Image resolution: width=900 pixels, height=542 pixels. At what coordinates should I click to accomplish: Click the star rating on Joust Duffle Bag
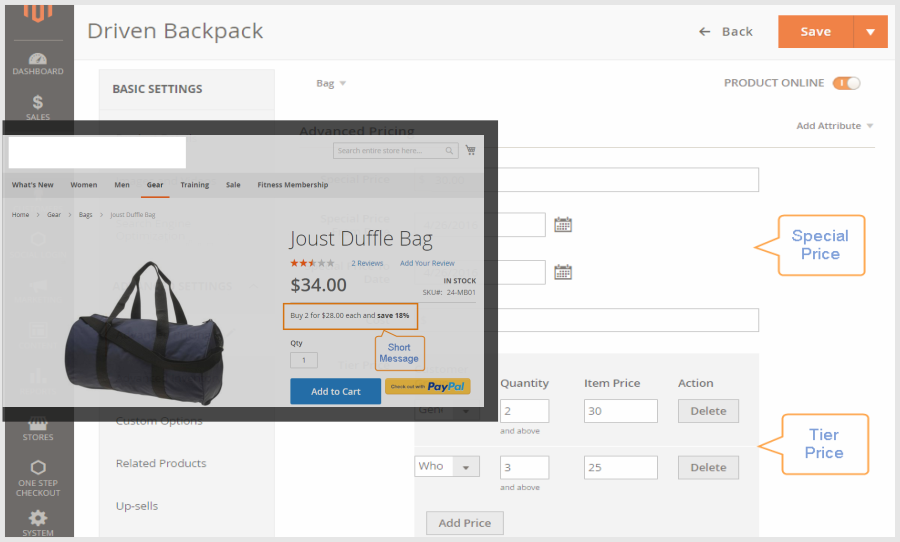312,263
